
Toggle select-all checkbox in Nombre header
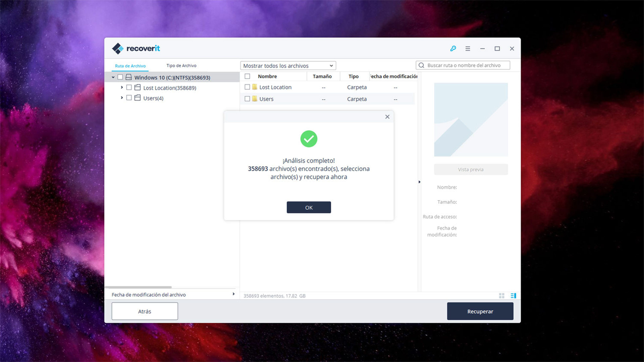tap(247, 76)
